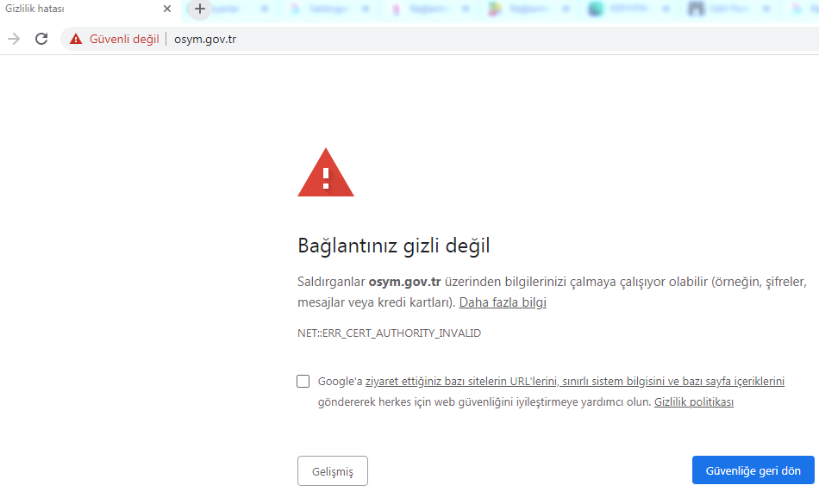Open the Daha fazla bilgi link

point(503,302)
